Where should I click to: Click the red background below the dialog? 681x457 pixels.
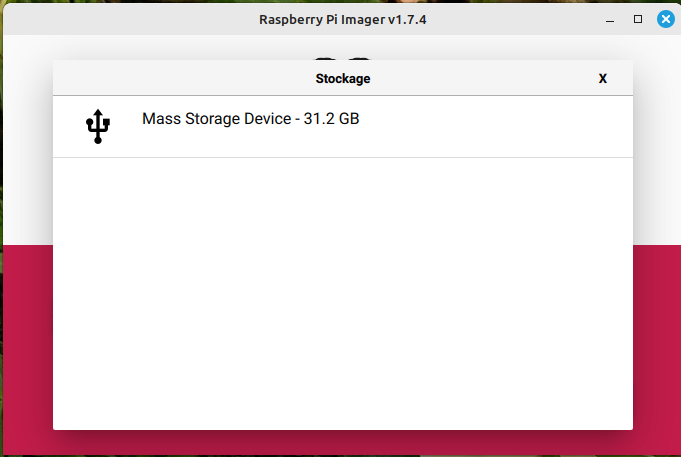tap(343, 443)
